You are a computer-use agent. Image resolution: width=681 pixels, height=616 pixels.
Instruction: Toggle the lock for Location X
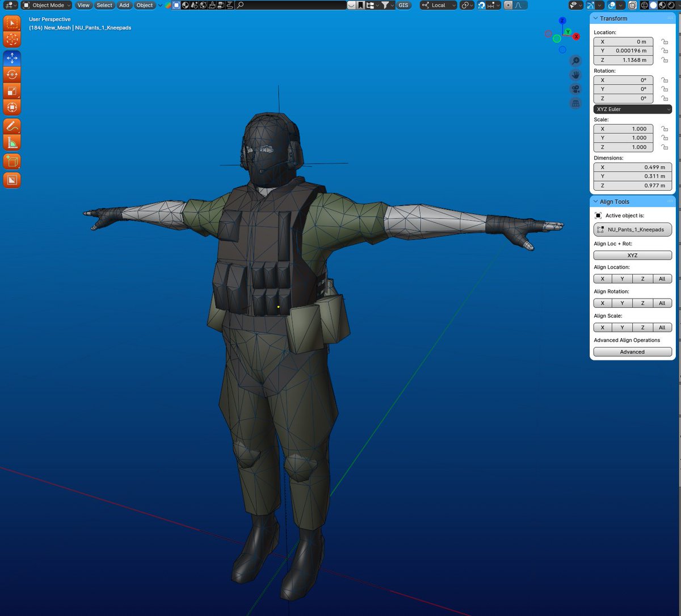665,41
